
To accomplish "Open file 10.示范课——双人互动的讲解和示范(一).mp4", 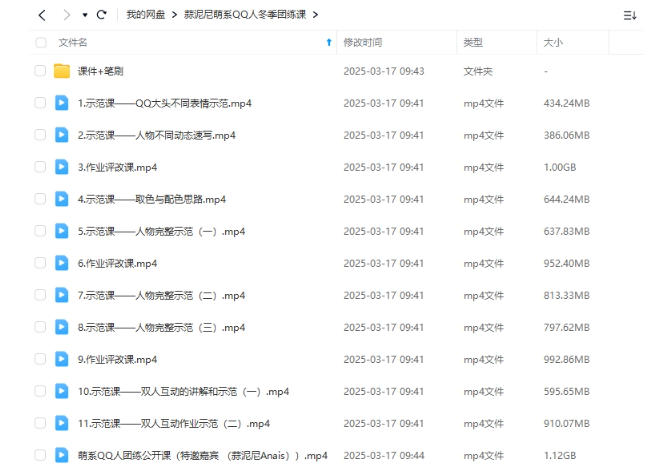I will click(183, 391).
